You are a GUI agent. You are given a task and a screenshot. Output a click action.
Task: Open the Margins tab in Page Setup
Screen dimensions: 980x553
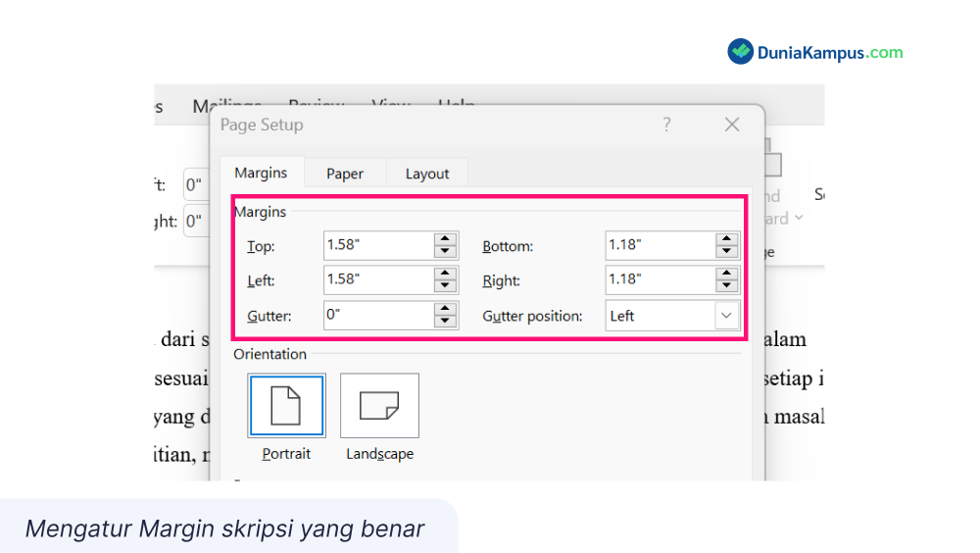click(262, 173)
